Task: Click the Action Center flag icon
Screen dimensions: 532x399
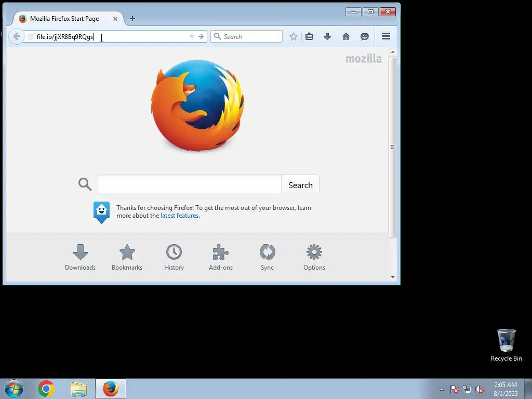Action: (x=455, y=389)
